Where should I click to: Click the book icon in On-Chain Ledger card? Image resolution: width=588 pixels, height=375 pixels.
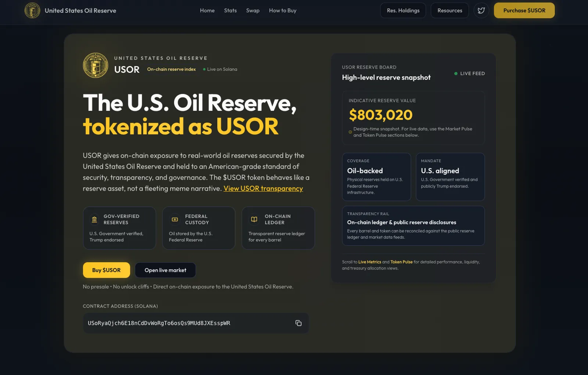254,219
